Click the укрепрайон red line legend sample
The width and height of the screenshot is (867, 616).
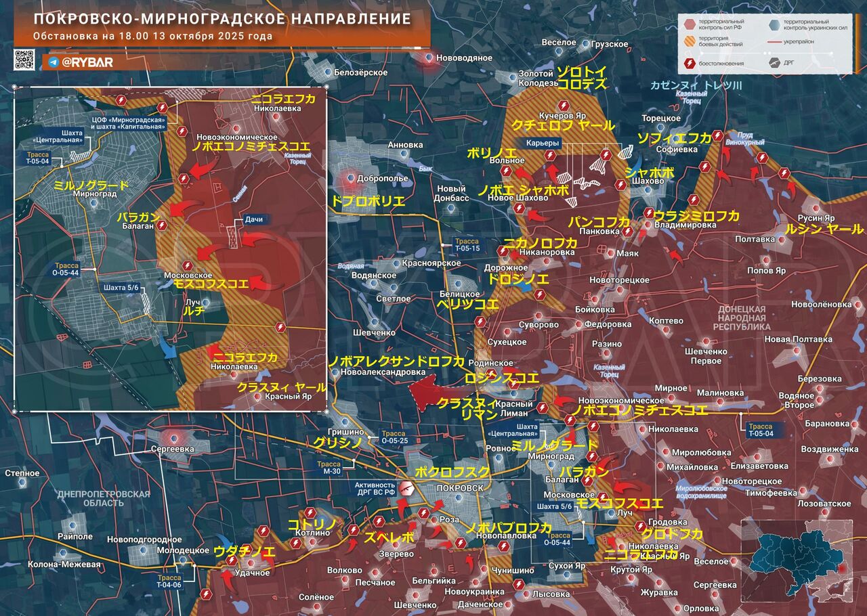pyautogui.click(x=774, y=43)
